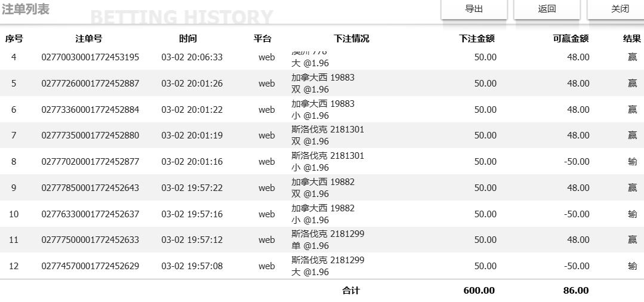Click the 序号 column header
This screenshot has width=644, height=302.
(14, 39)
